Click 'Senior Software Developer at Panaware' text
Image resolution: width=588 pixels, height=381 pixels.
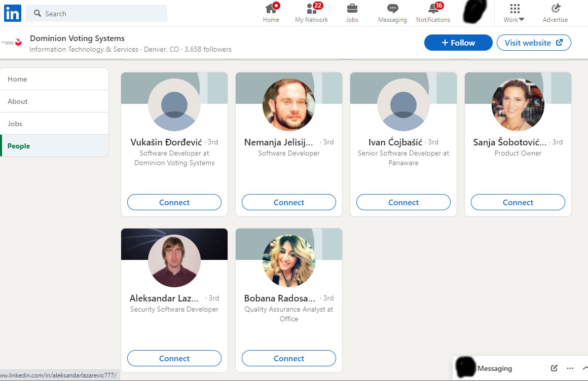(403, 158)
